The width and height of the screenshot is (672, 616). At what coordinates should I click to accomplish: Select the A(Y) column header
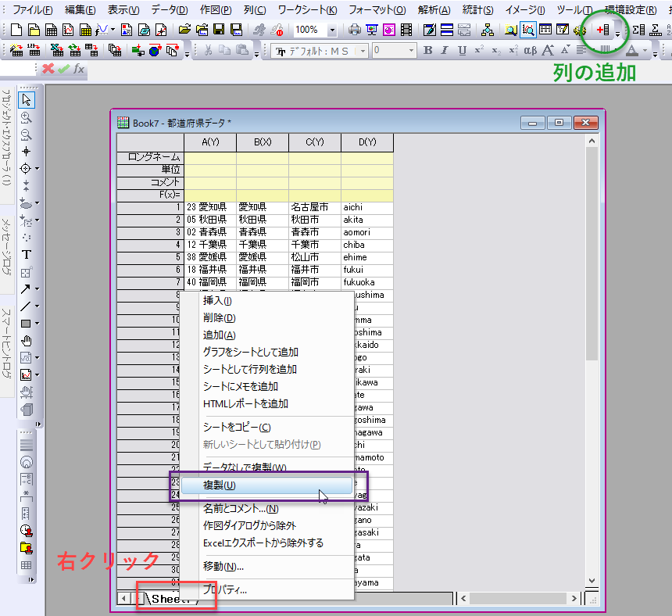(x=210, y=142)
